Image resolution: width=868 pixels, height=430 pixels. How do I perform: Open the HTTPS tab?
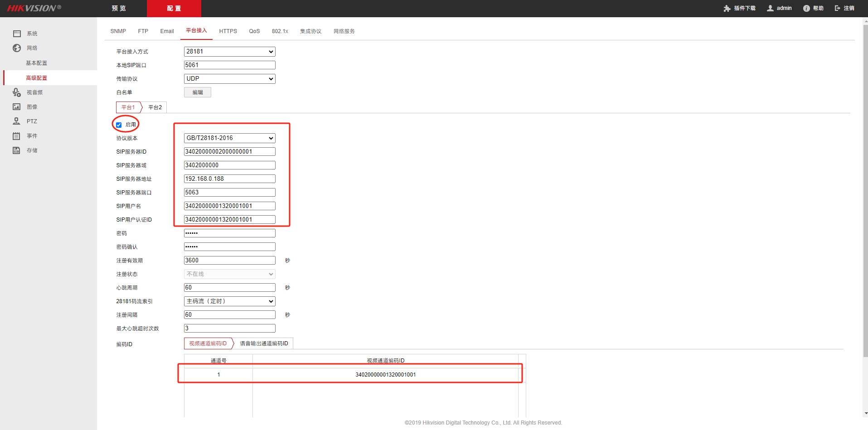pyautogui.click(x=228, y=31)
